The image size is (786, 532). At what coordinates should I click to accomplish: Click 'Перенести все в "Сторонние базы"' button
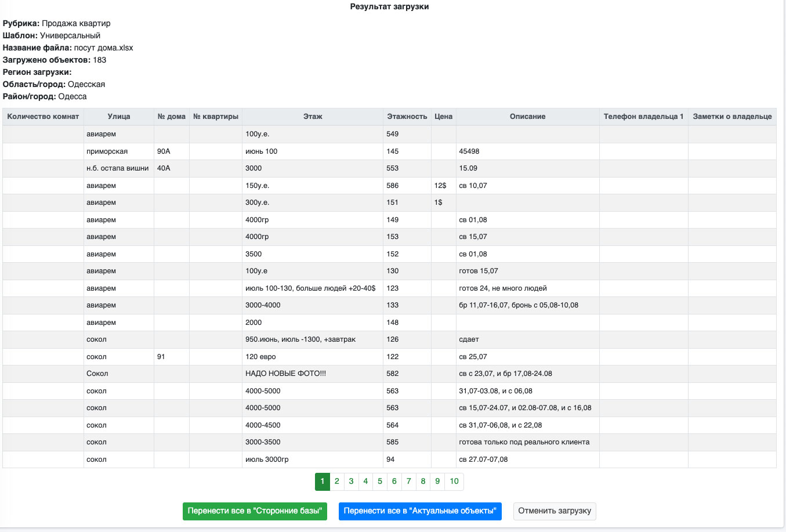255,511
